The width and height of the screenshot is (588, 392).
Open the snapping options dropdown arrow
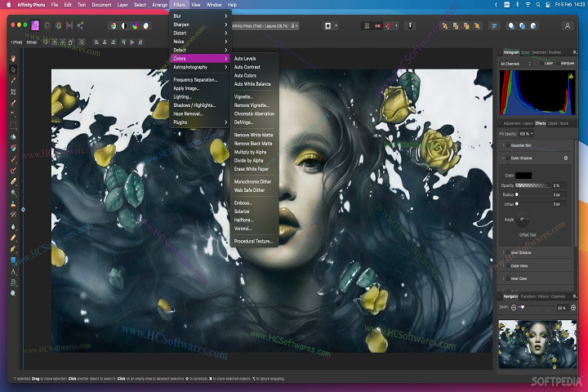click(396, 26)
